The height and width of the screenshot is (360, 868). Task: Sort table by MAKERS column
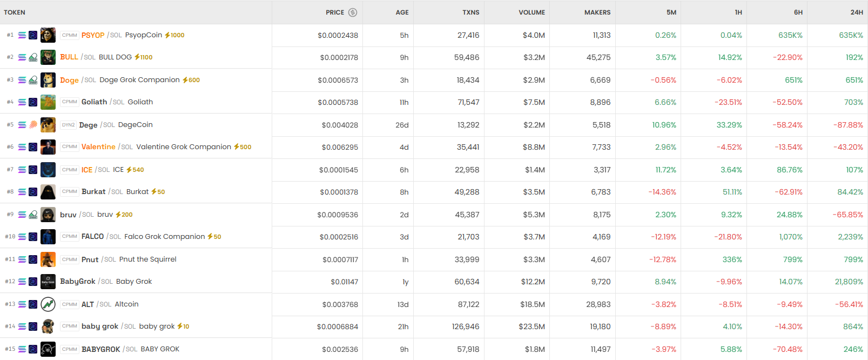click(x=597, y=12)
